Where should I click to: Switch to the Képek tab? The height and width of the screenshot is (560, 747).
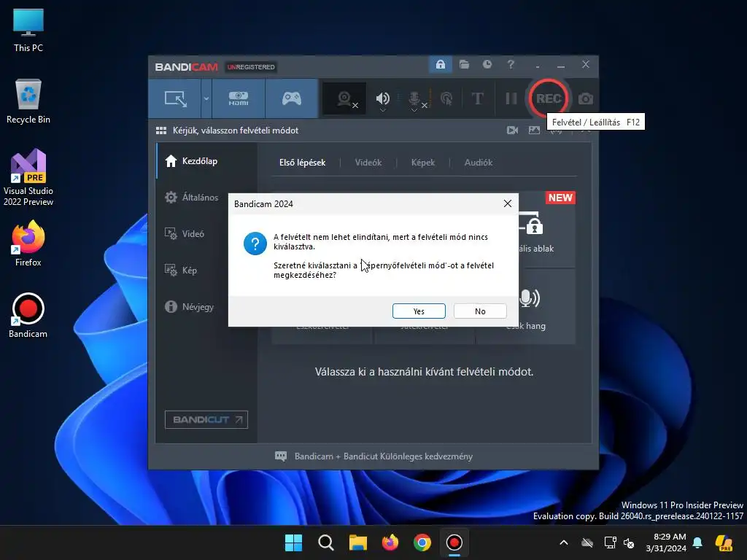[422, 163]
